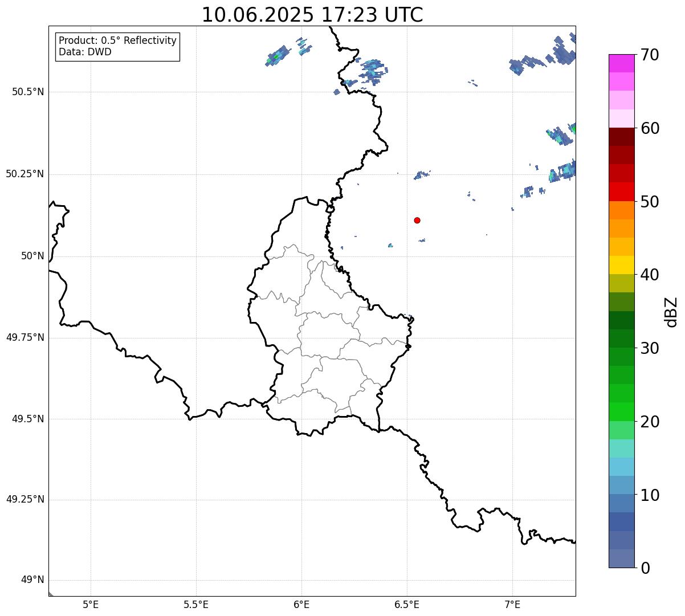Click the title '10.06.2025 17:23 UTC'
Image resolution: width=685 pixels, height=616 pixels.
point(312,15)
